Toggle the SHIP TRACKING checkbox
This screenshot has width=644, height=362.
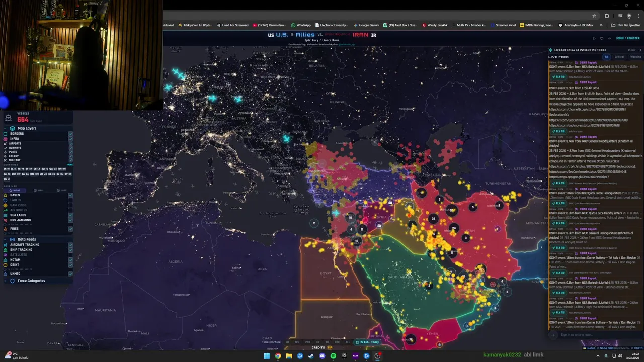click(70, 250)
